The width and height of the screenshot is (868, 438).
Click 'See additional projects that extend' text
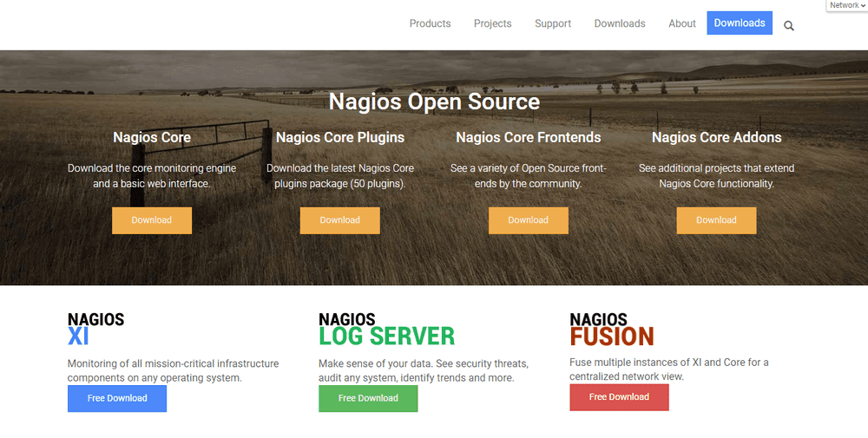click(716, 176)
